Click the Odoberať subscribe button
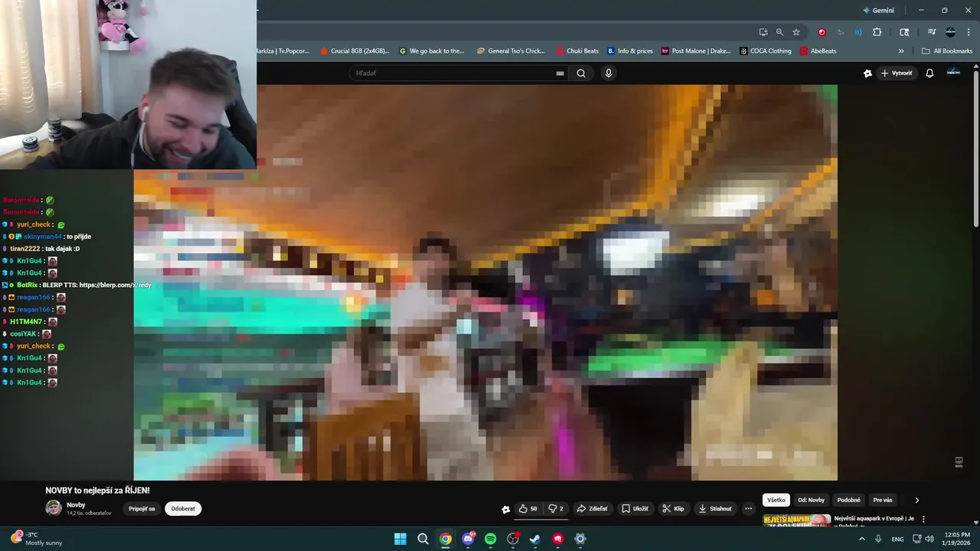The image size is (980, 551). pos(183,509)
